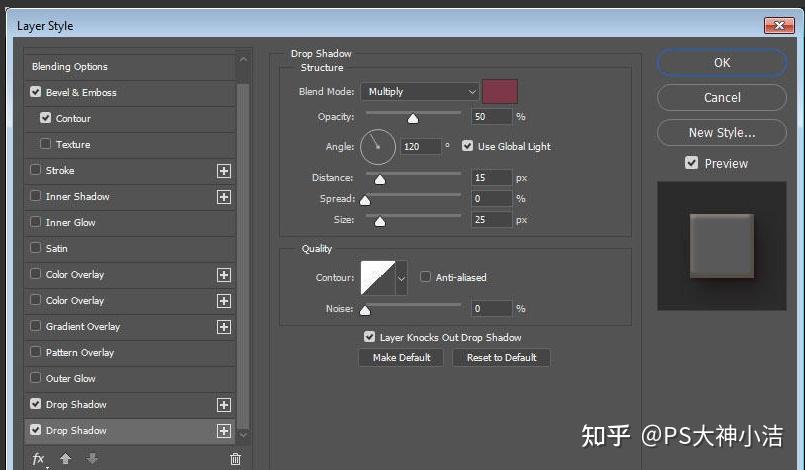Select the Outer Glow row label
This screenshot has height=470, width=805.
click(70, 379)
